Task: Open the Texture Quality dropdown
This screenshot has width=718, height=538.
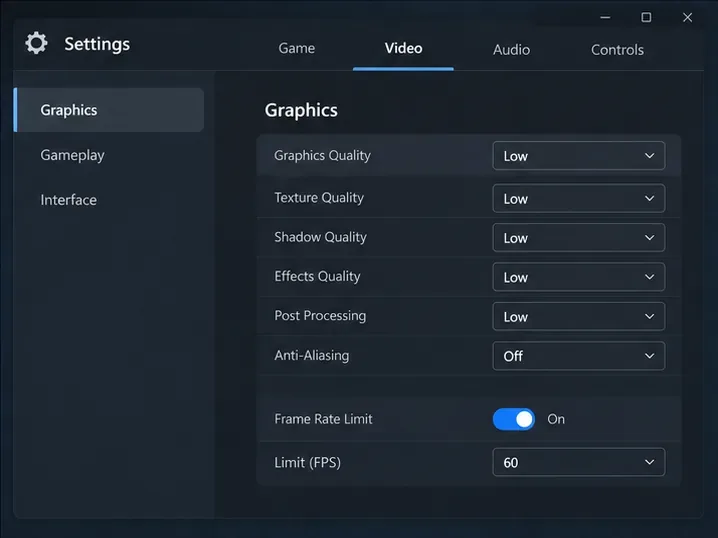Action: click(x=578, y=198)
